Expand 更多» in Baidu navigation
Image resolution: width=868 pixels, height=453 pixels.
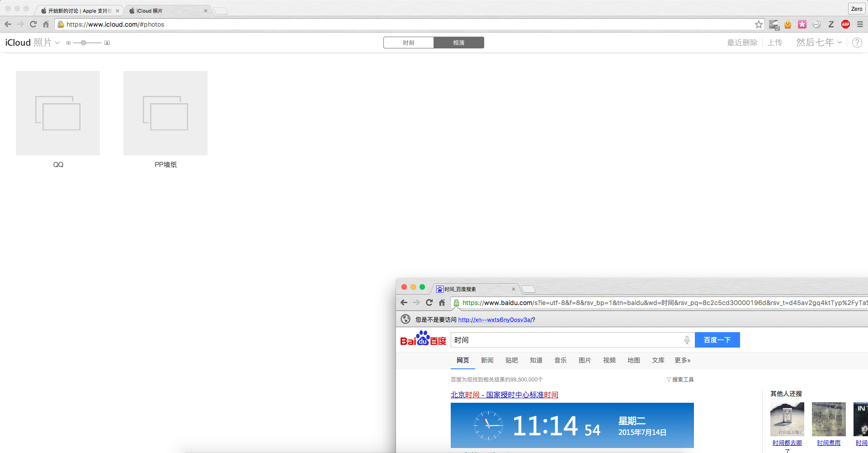(x=682, y=360)
